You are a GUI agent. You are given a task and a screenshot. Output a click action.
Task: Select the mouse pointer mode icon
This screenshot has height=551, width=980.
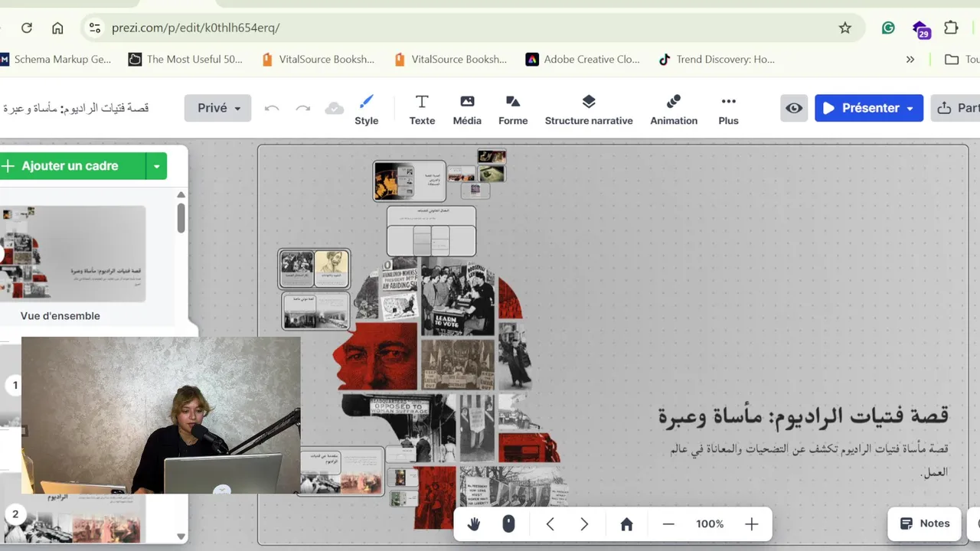click(x=508, y=524)
